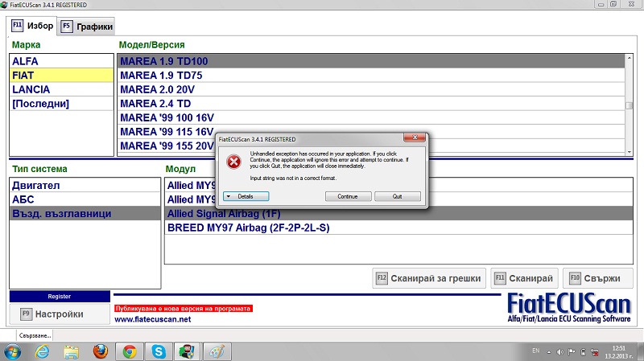Screen dimensions: 644x361
Task: Click Continue in the exception dialog
Action: (348, 196)
